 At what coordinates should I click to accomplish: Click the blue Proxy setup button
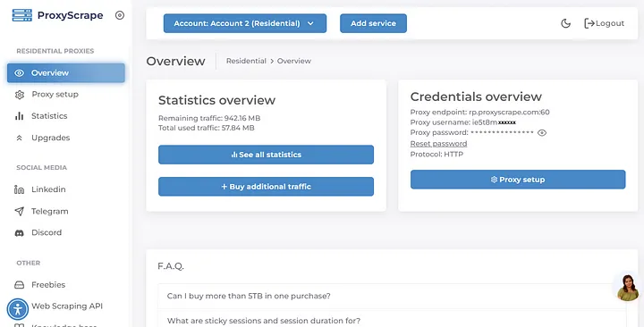click(x=518, y=180)
